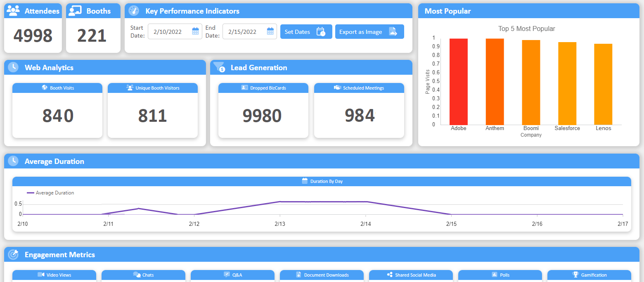
Task: Click the Booths presenter icon
Action: [75, 11]
